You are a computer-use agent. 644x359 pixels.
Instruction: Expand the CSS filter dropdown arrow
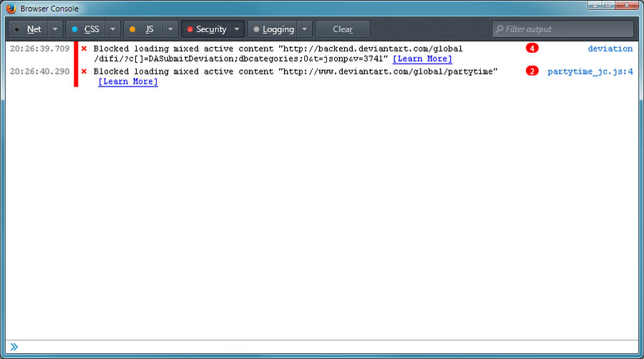(112, 29)
